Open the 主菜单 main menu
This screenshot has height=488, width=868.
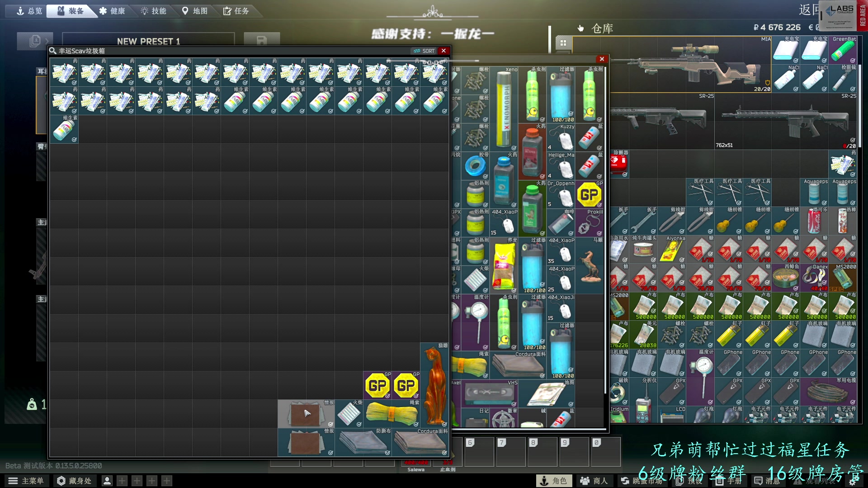(x=26, y=481)
